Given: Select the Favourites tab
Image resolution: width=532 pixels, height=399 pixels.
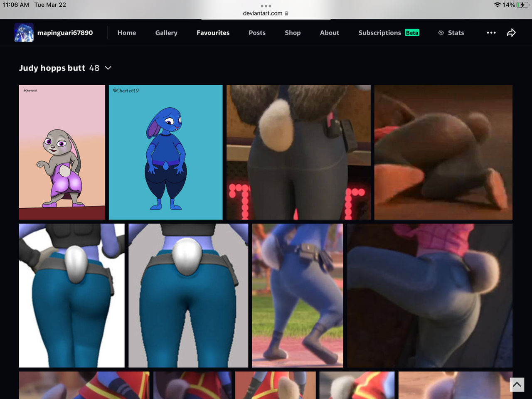Looking at the screenshot, I should [x=213, y=33].
